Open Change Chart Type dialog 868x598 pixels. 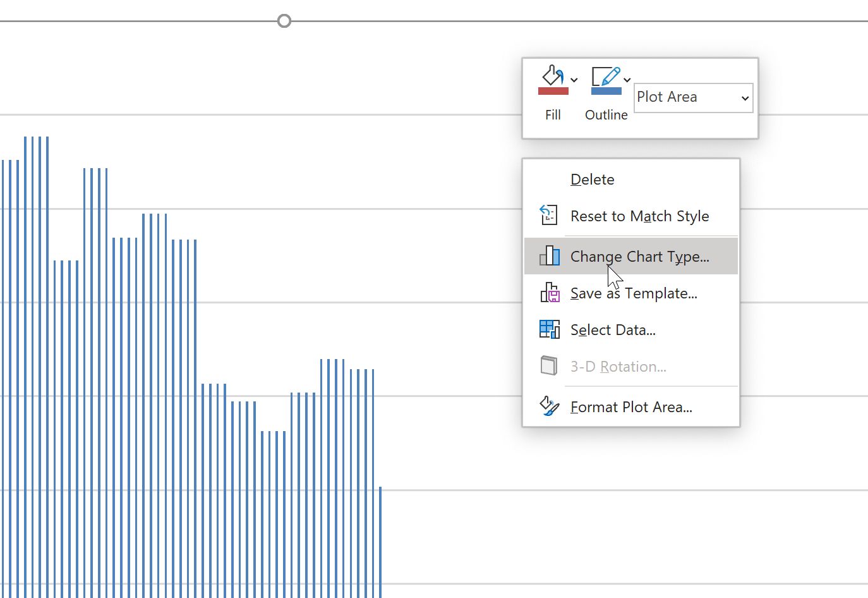coord(631,256)
